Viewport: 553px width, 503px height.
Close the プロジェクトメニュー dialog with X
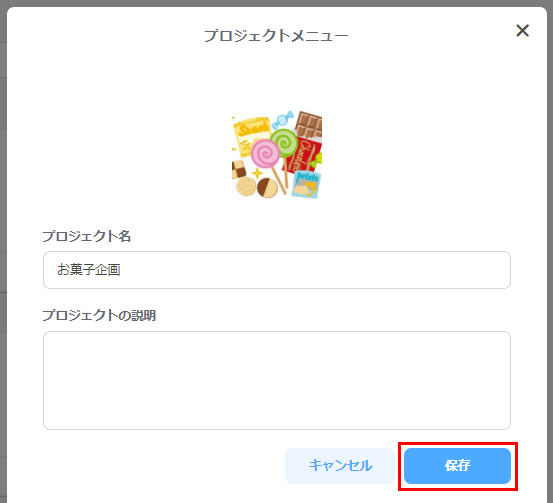(x=522, y=31)
